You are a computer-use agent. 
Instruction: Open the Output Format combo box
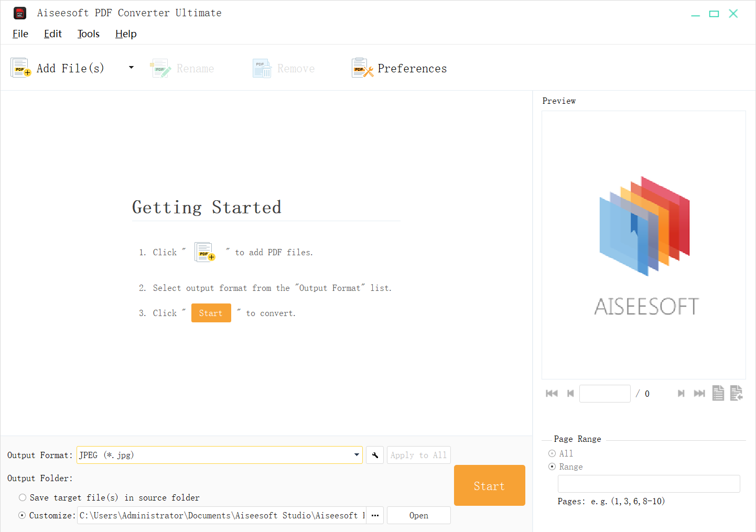pyautogui.click(x=220, y=455)
